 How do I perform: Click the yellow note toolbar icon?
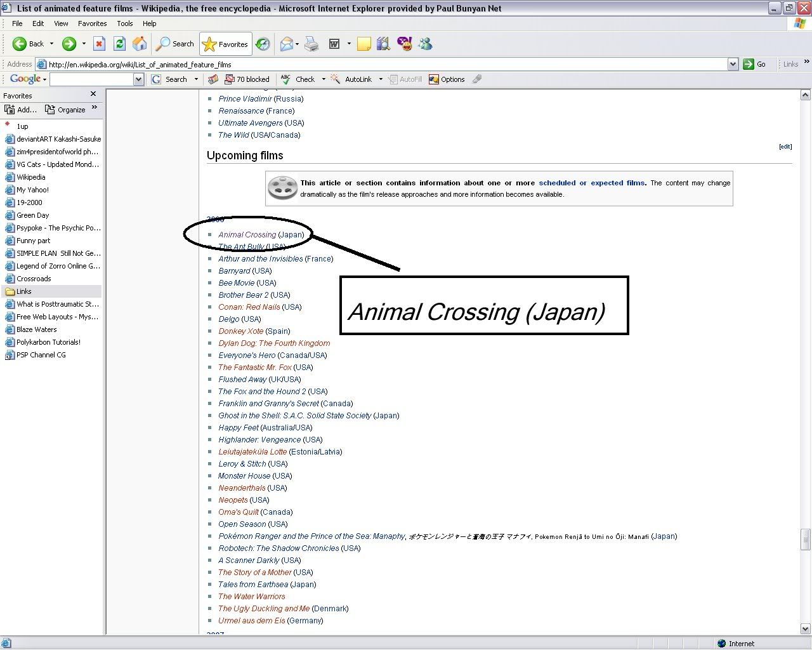(364, 44)
